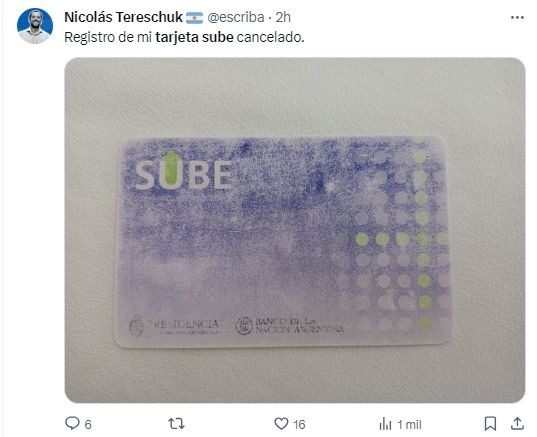Click the Banco de la Nación text on card
This screenshot has width=537, height=437.
[299, 326]
